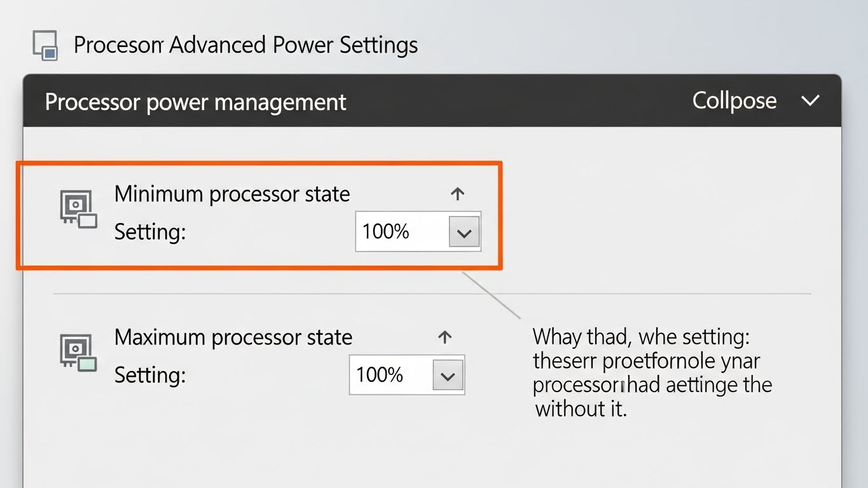
Task: Open the Maximum processor state percentage dropdown arrow
Action: click(448, 376)
